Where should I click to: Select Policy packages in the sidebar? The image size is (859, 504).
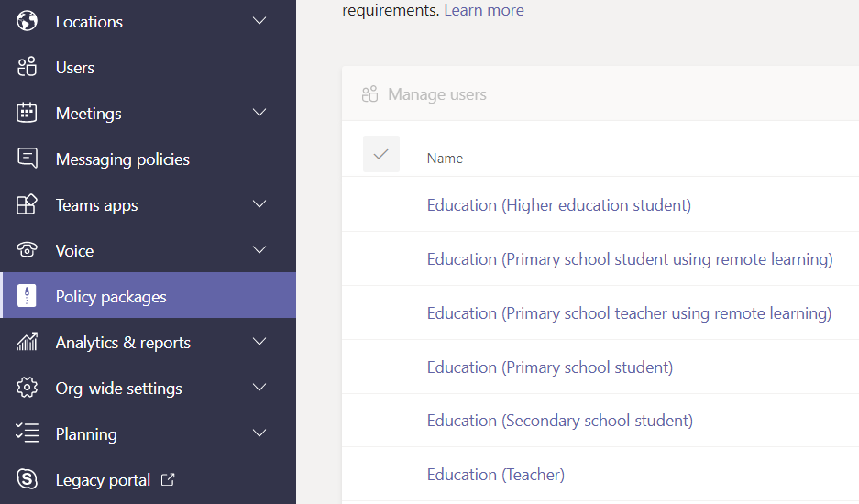(111, 296)
